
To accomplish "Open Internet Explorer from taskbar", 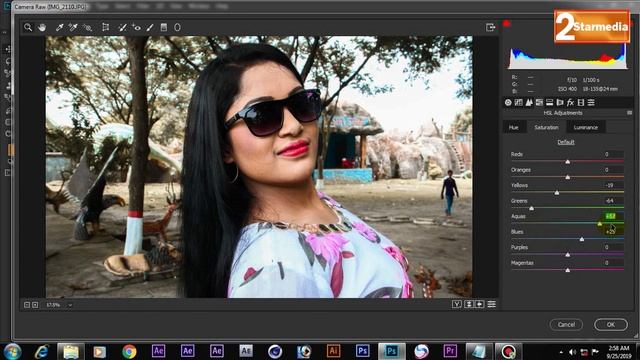I will 42,351.
